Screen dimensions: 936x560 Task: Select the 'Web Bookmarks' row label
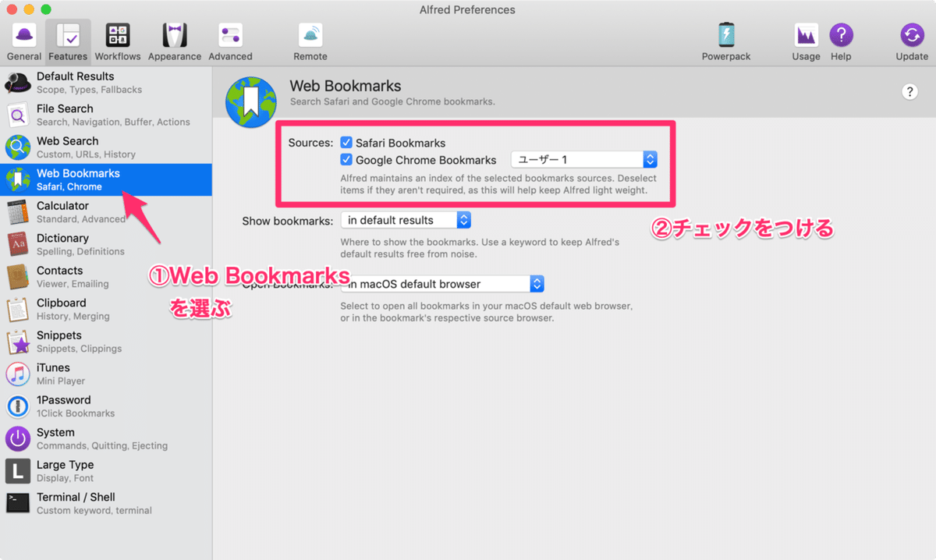click(78, 173)
